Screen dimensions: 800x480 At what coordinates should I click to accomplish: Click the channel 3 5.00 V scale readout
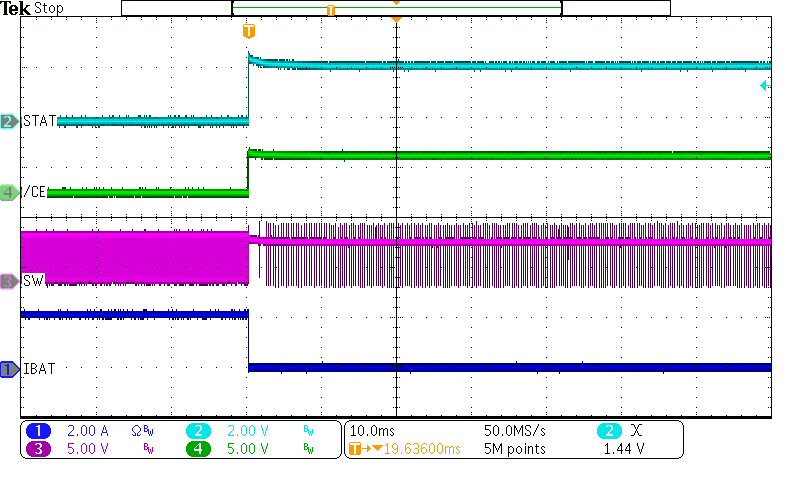point(88,449)
